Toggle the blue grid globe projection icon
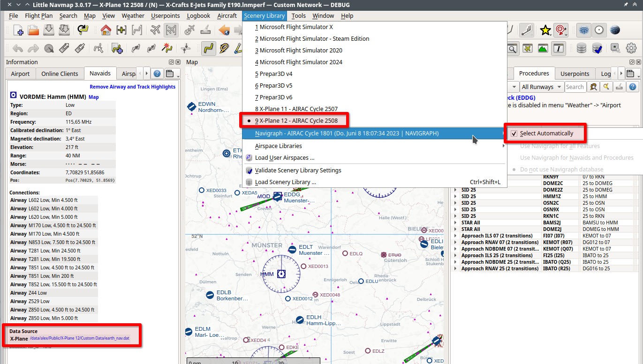Screen dimensions: 643x364 click(x=583, y=30)
